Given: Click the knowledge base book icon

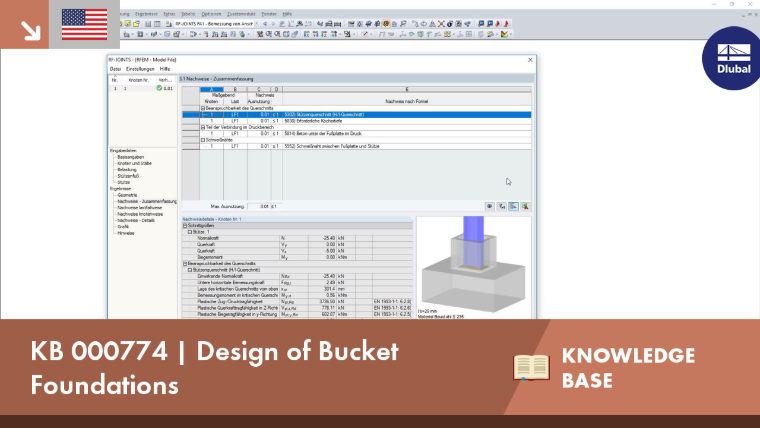Looking at the screenshot, I should [x=531, y=367].
